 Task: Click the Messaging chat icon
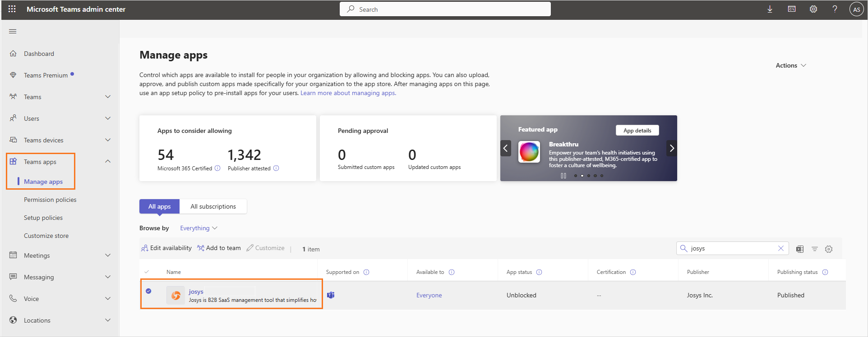click(13, 277)
